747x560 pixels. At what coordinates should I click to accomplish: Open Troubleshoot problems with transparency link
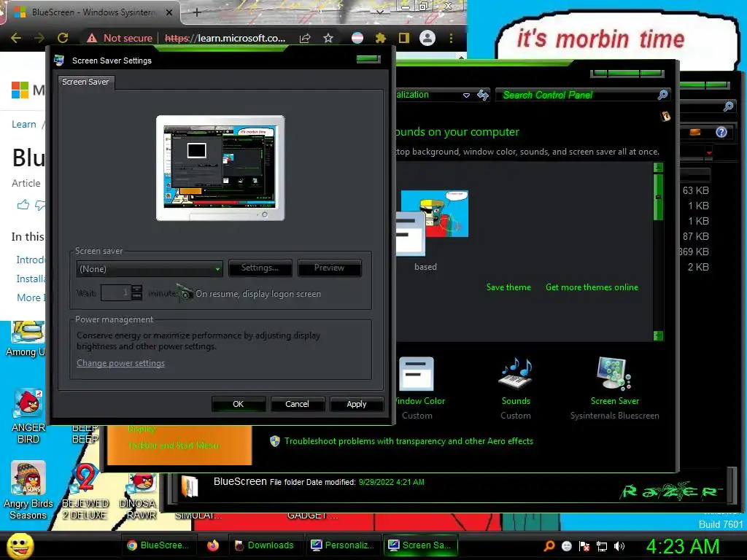pos(409,441)
